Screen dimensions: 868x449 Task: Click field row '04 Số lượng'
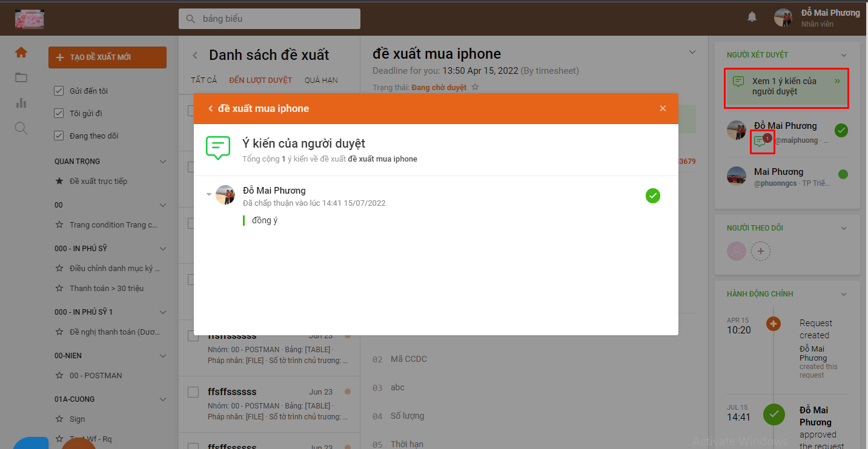tap(399, 416)
